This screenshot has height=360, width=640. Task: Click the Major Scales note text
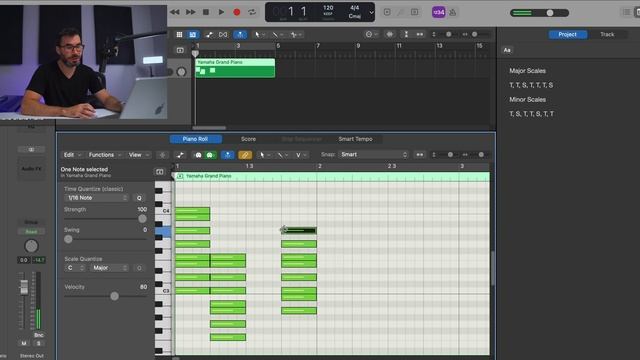pos(527,71)
